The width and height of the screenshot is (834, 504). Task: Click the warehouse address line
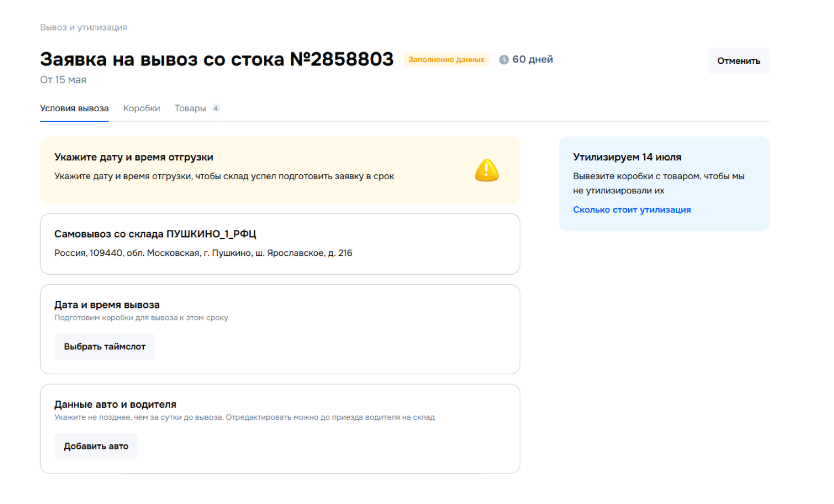point(203,253)
